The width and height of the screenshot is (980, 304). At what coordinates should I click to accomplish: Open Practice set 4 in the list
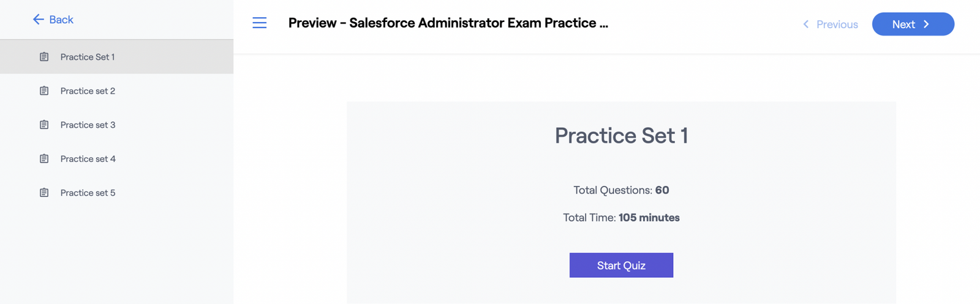pyautogui.click(x=116, y=158)
